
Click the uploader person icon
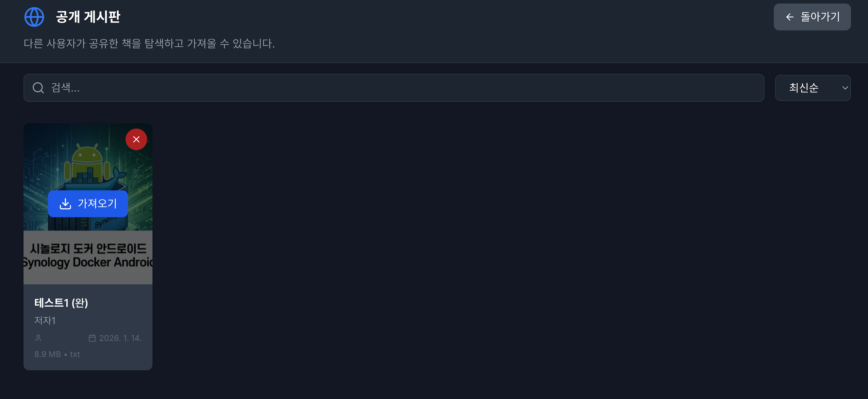pos(38,338)
